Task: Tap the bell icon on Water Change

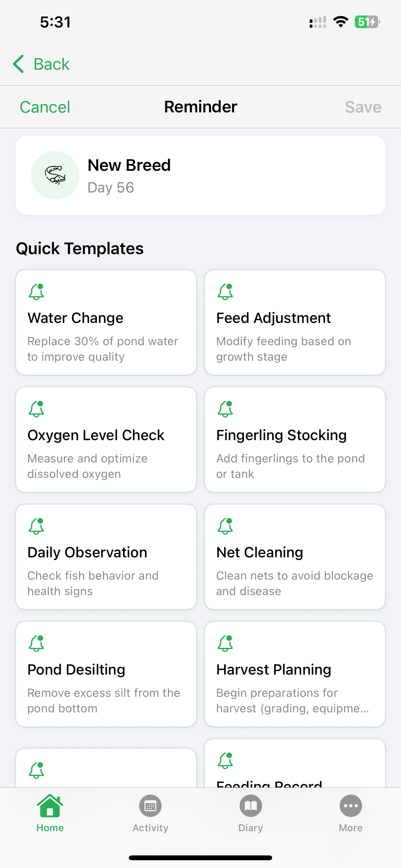Action: coord(36,292)
